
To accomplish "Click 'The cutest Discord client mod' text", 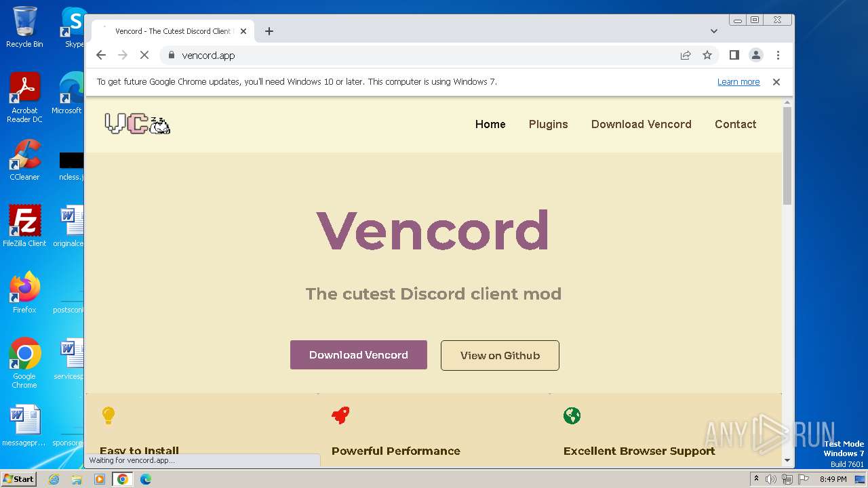I will (433, 293).
